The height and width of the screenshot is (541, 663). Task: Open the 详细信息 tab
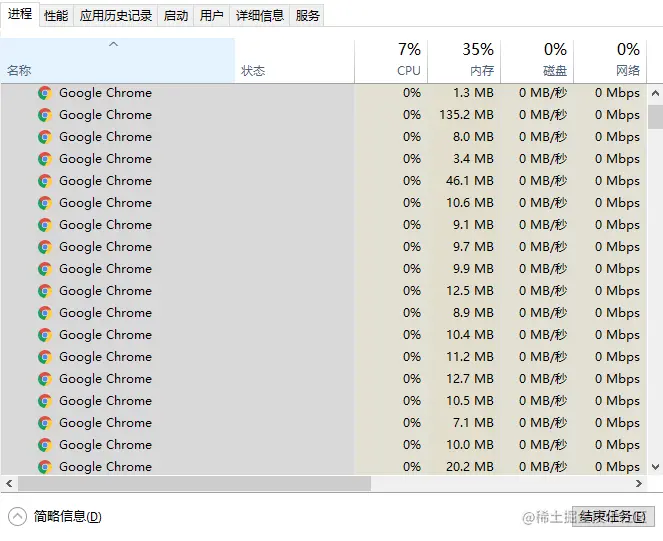tap(260, 16)
